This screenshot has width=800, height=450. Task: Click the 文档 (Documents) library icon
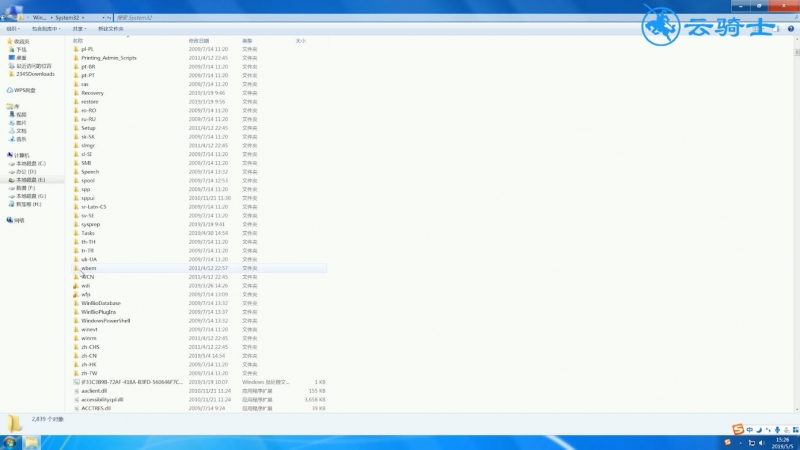(12, 131)
